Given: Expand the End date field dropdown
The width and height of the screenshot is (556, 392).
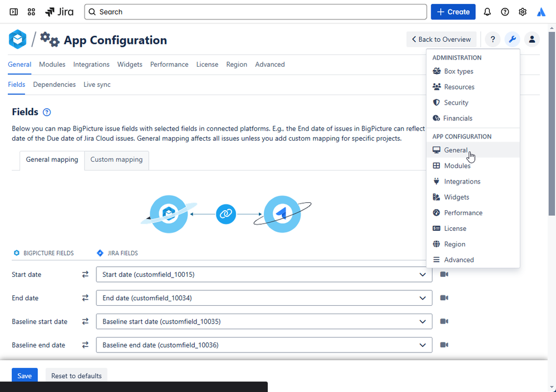Looking at the screenshot, I should [x=264, y=298].
